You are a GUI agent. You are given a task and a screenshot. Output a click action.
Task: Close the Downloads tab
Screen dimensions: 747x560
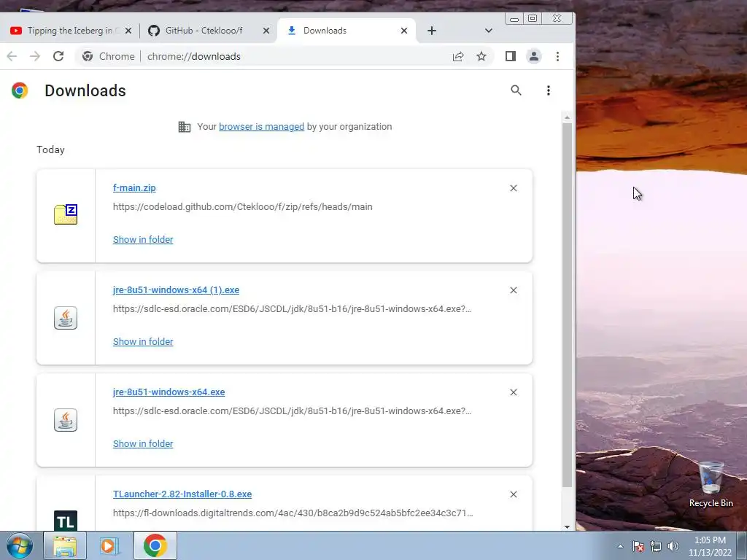click(x=404, y=31)
